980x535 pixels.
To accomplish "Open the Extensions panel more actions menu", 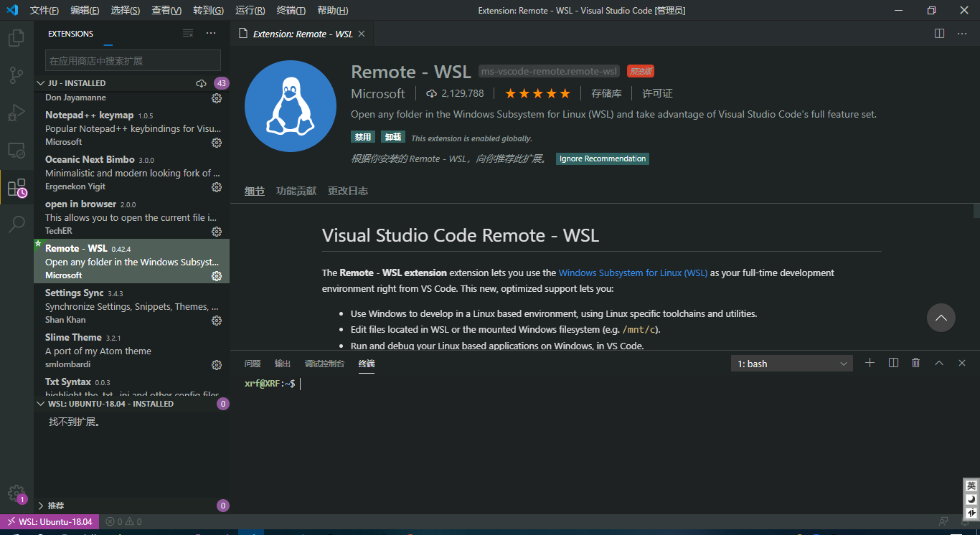I will coord(211,34).
